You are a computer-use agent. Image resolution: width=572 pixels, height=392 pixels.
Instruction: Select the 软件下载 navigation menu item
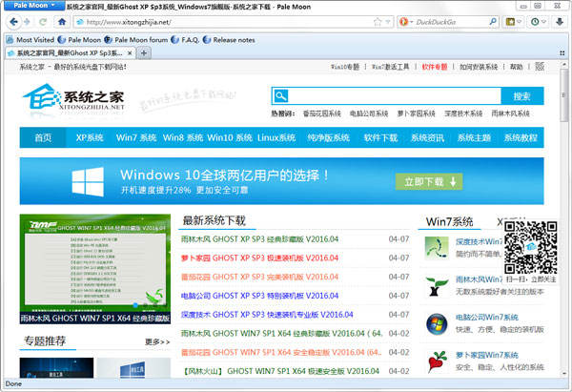tap(380, 138)
